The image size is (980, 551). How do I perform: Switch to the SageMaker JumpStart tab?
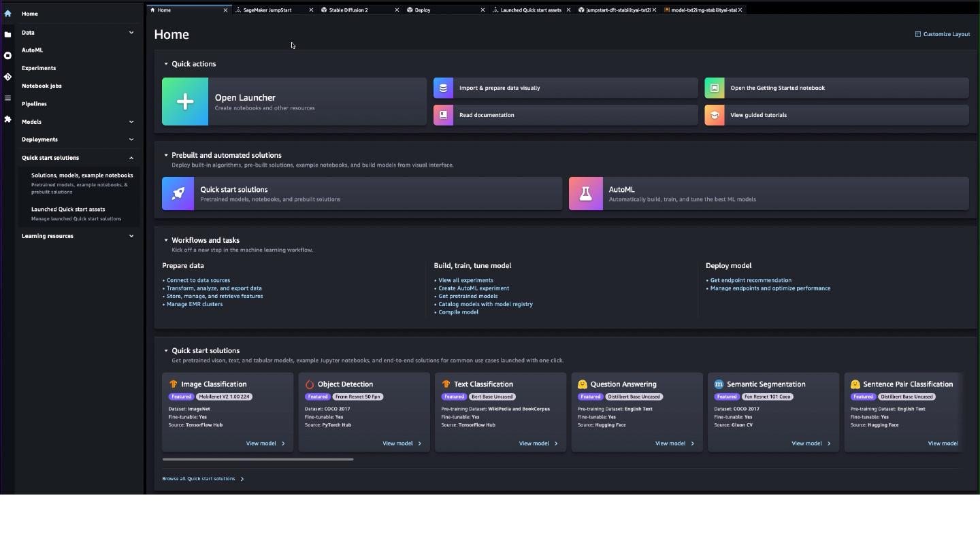[x=267, y=10]
